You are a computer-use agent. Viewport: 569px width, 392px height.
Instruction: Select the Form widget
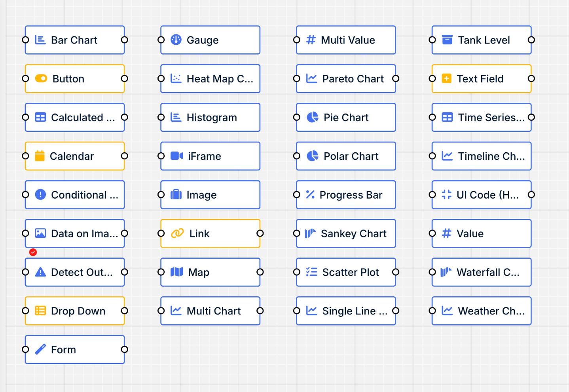point(74,349)
